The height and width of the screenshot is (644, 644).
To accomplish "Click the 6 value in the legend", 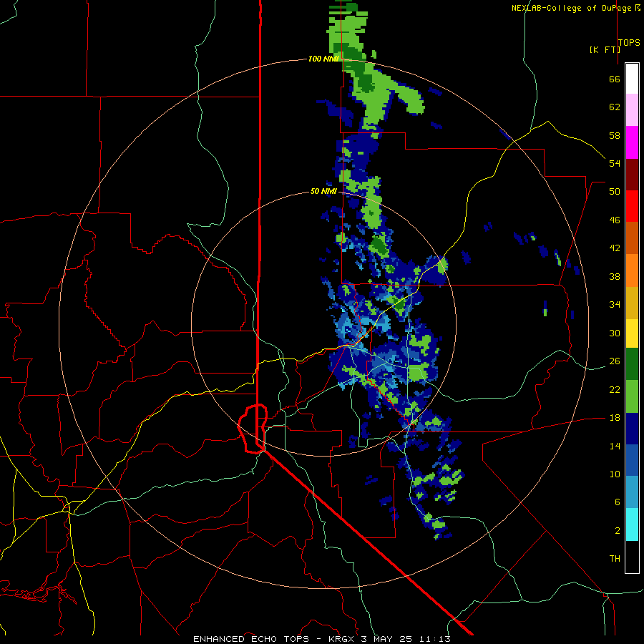I will click(x=618, y=502).
